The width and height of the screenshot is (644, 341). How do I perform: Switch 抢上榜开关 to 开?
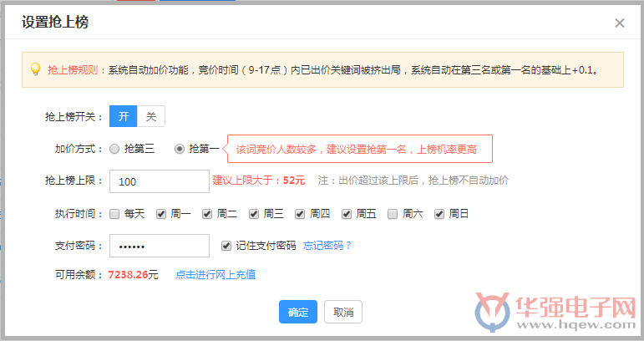pyautogui.click(x=124, y=117)
